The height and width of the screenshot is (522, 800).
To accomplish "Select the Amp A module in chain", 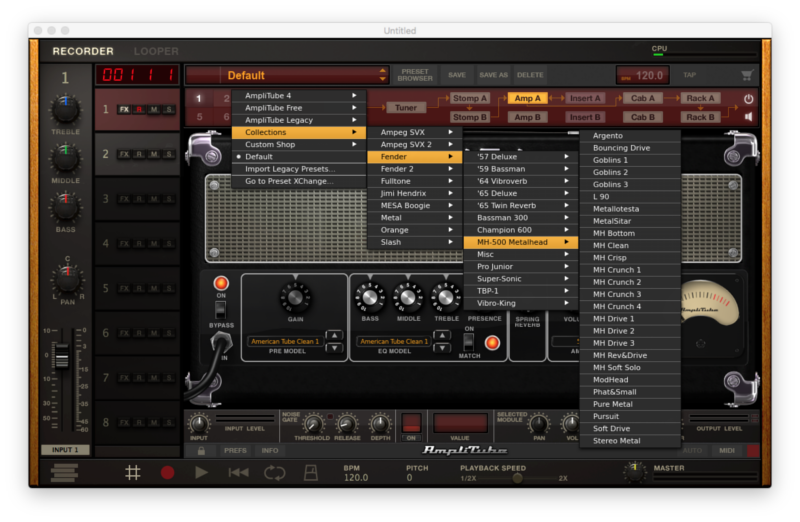I will tap(528, 98).
